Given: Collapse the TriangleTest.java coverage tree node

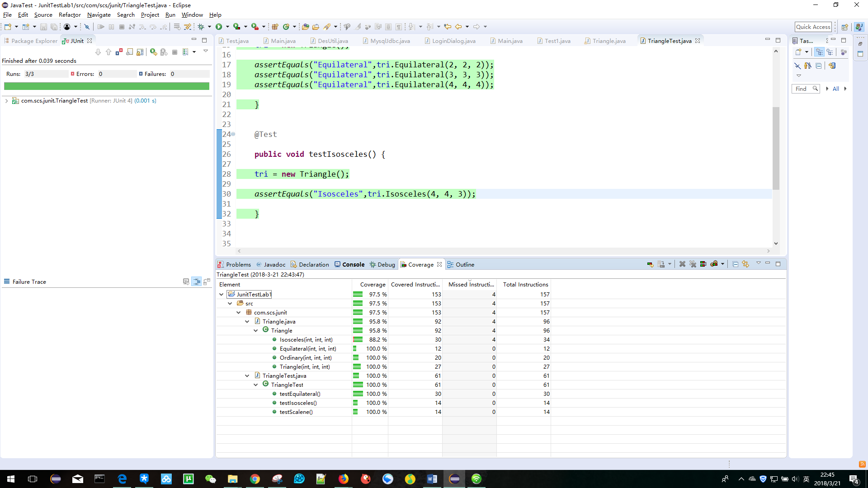Looking at the screenshot, I should [247, 375].
